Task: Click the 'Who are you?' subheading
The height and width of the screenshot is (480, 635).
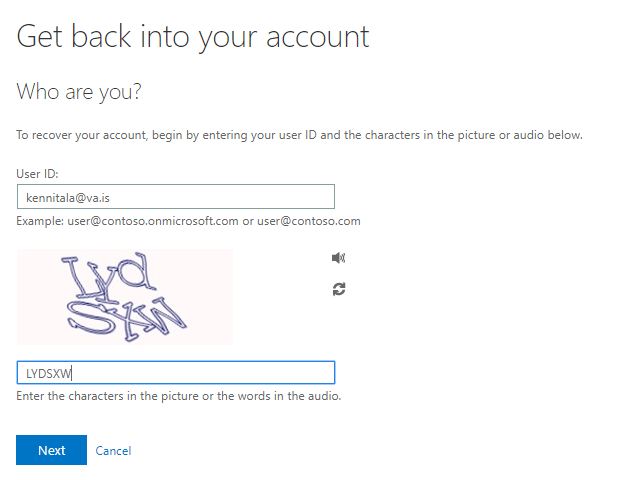Action: click(x=79, y=92)
